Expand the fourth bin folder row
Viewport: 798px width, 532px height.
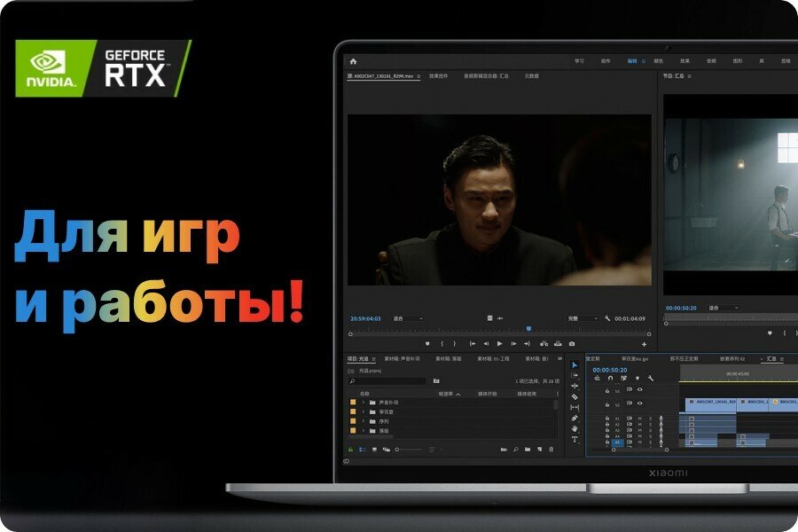(364, 431)
